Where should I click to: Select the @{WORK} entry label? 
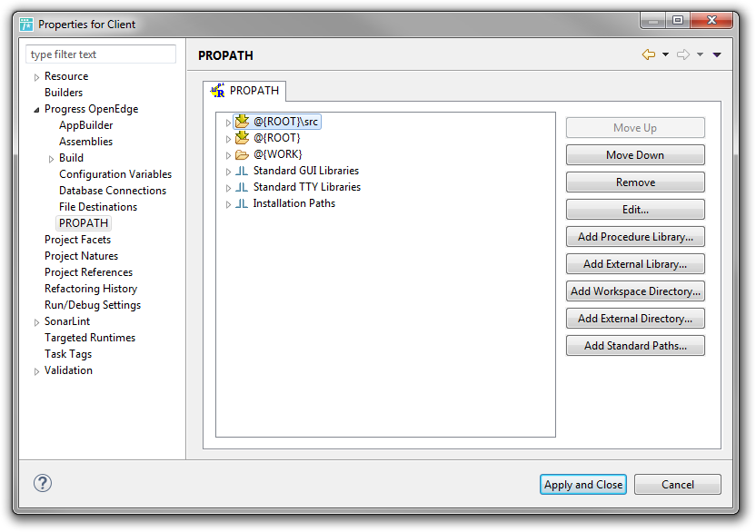278,154
